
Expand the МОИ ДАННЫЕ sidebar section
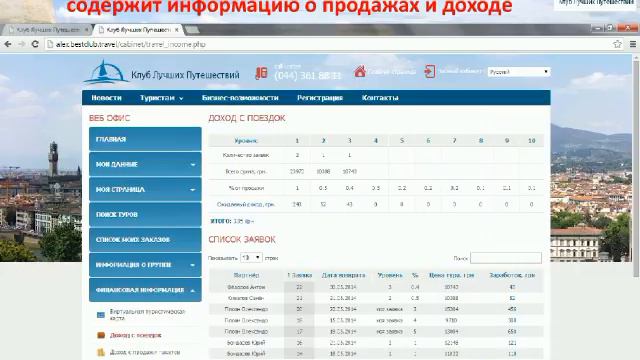(145, 164)
